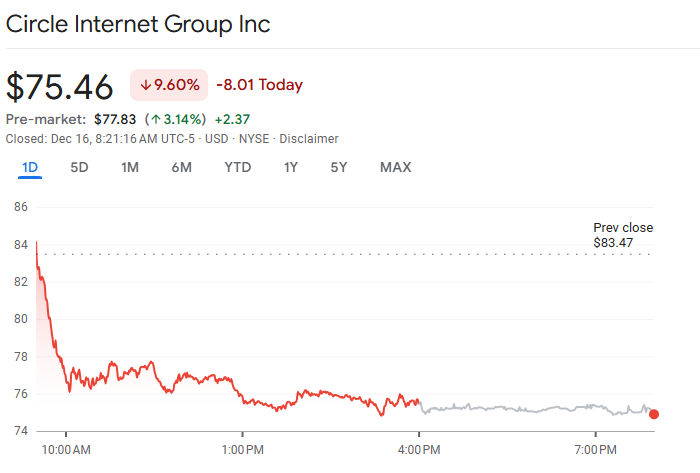Viewport: 700px width, 473px height.
Task: Select the YTD range tab
Action: point(237,167)
